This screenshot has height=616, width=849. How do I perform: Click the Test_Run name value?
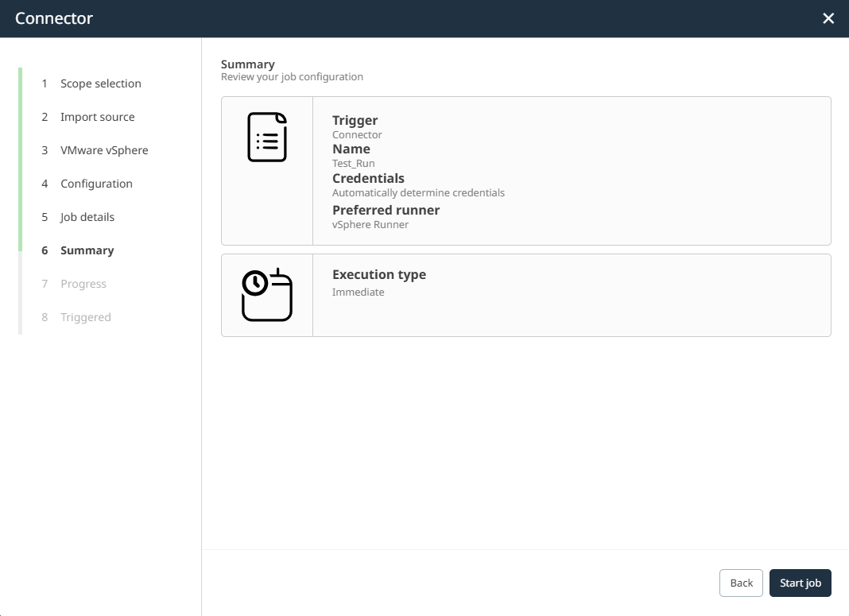(353, 164)
